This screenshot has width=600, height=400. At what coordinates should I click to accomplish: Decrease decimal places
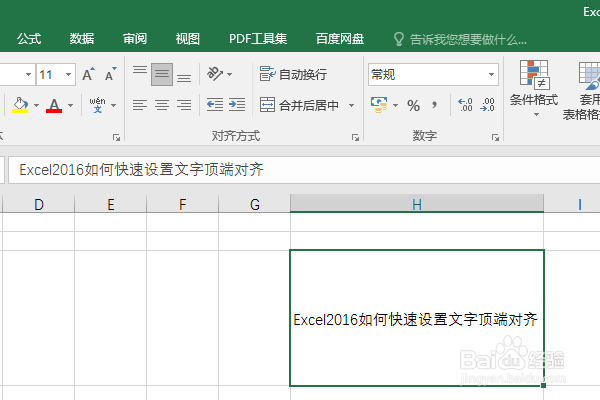(488, 104)
